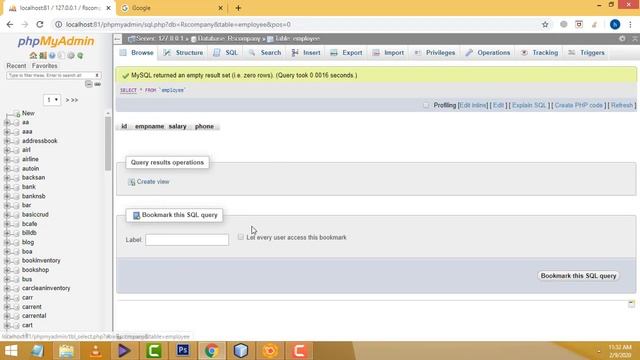Open navigation panel settings gear icon
Viewport: 640px width, 360px height.
coord(71,55)
